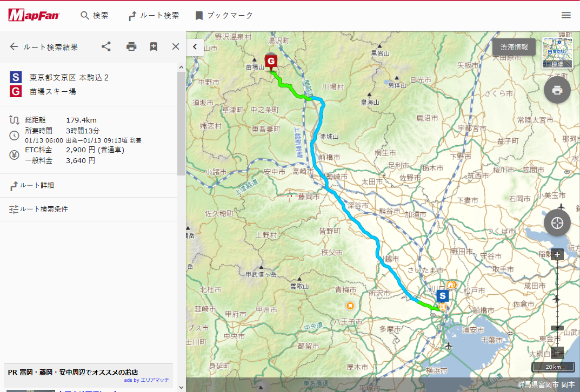
Task: Expand ルート検索条件 search conditions
Action: pyautogui.click(x=89, y=209)
